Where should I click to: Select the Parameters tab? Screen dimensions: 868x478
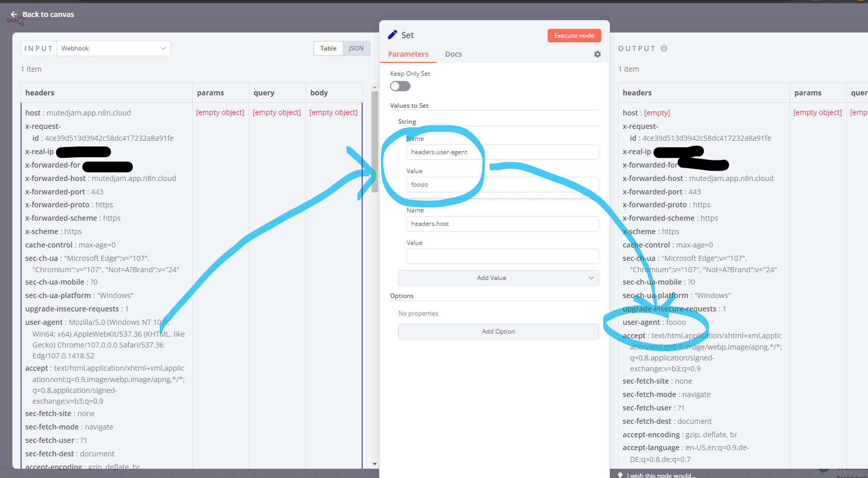408,54
